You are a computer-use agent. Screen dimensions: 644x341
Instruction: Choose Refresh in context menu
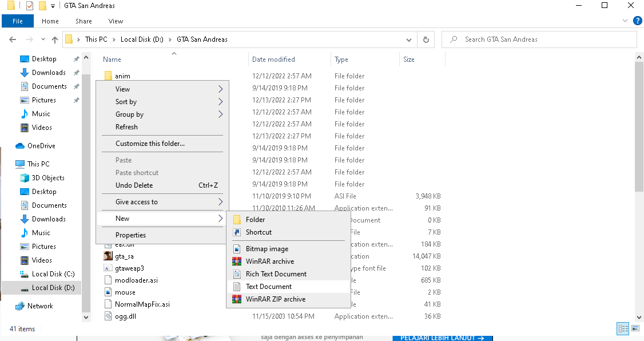tap(162, 127)
